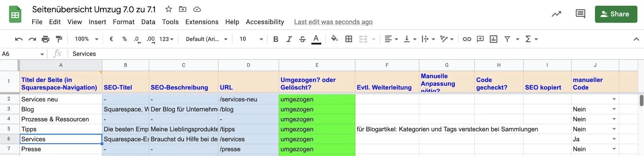Open the Data menu

(148, 22)
